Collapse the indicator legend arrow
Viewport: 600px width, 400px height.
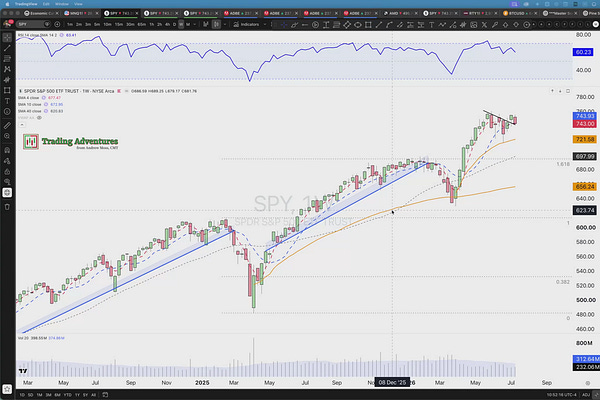[22, 124]
